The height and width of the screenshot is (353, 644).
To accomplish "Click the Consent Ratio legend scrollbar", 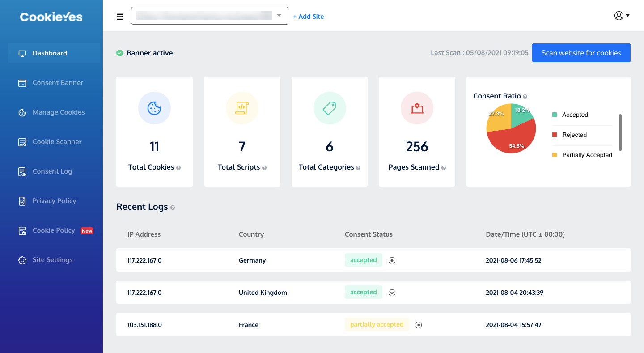I will [620, 132].
